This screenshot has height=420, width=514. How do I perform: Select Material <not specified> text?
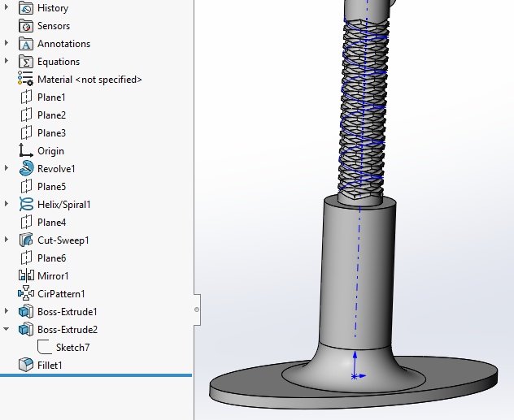(89, 80)
